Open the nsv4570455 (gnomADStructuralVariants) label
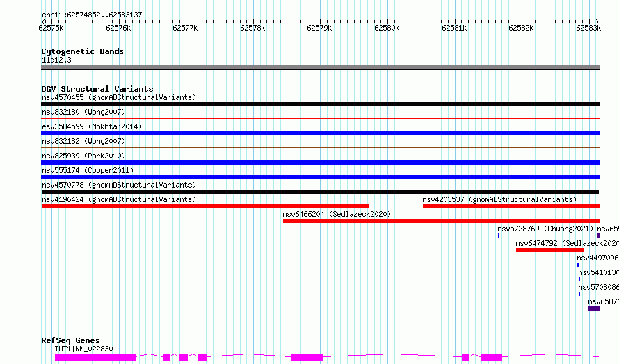This screenshot has height=364, width=619. pyautogui.click(x=119, y=97)
